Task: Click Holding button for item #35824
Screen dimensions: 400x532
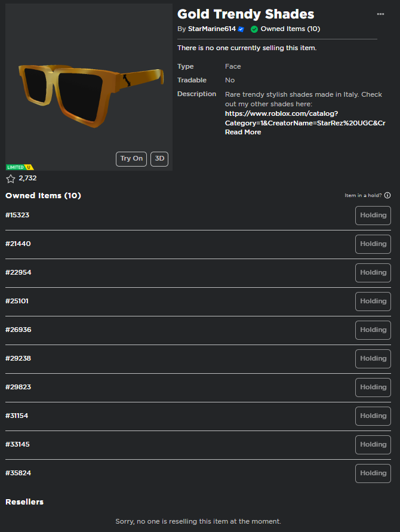Action: click(373, 473)
